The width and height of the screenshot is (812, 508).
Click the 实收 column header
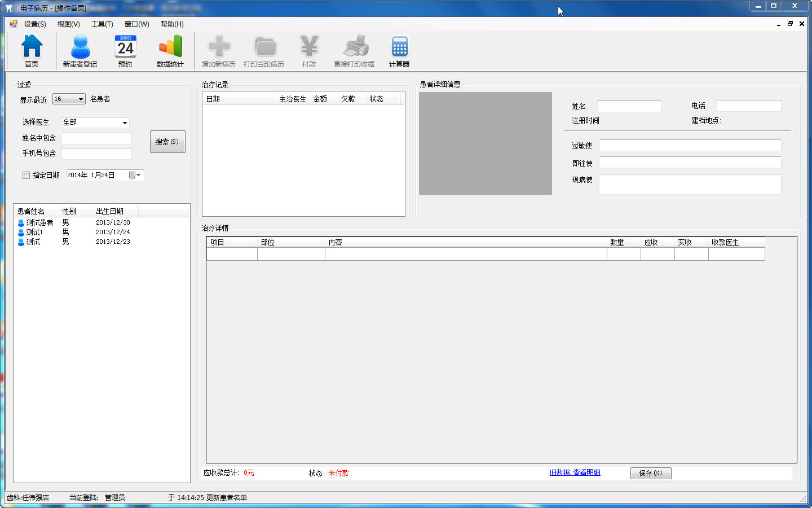point(691,242)
